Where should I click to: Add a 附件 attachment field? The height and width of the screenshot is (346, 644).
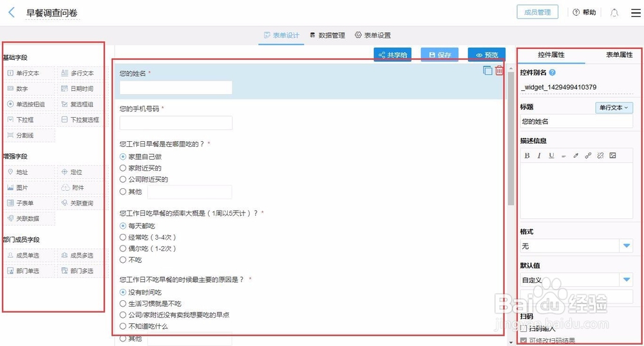click(x=81, y=187)
